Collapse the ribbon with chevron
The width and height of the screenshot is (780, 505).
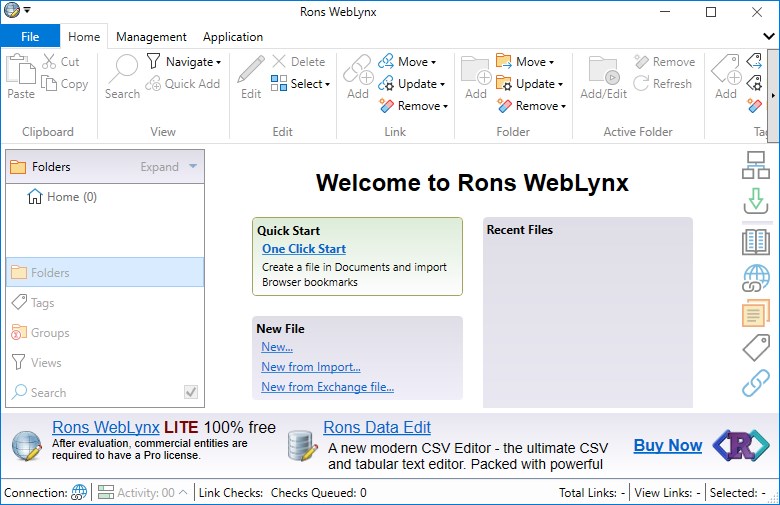click(769, 36)
